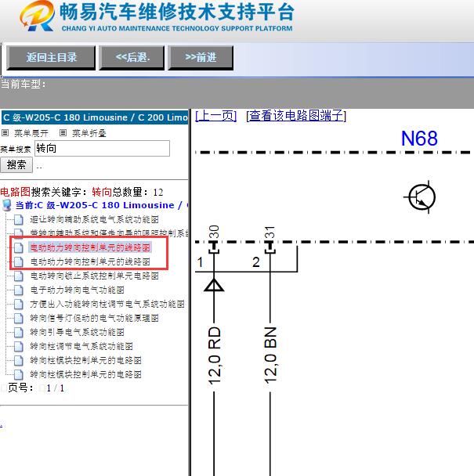Click the 菜单展开 expand-menu icon

coord(7,134)
